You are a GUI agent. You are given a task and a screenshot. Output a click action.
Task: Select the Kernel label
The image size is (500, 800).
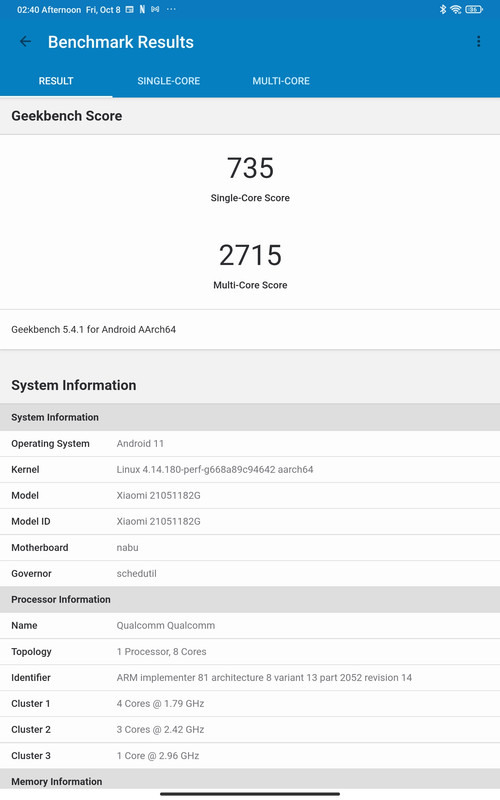(25, 469)
